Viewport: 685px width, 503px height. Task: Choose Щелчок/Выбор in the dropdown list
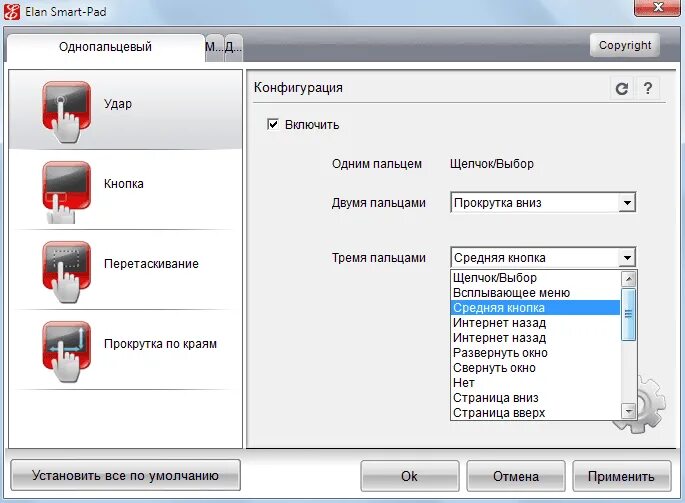pos(535,278)
